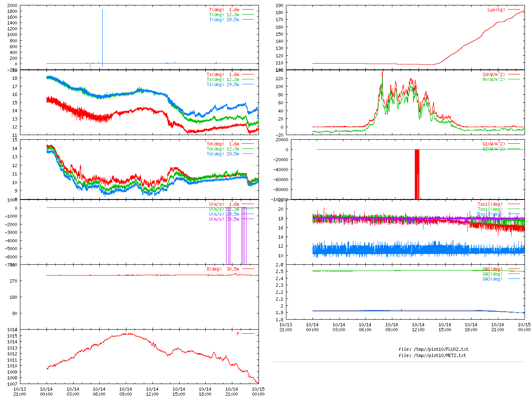
Task: Click the red line sample beside Lys(kg)
Action: [x=513, y=10]
